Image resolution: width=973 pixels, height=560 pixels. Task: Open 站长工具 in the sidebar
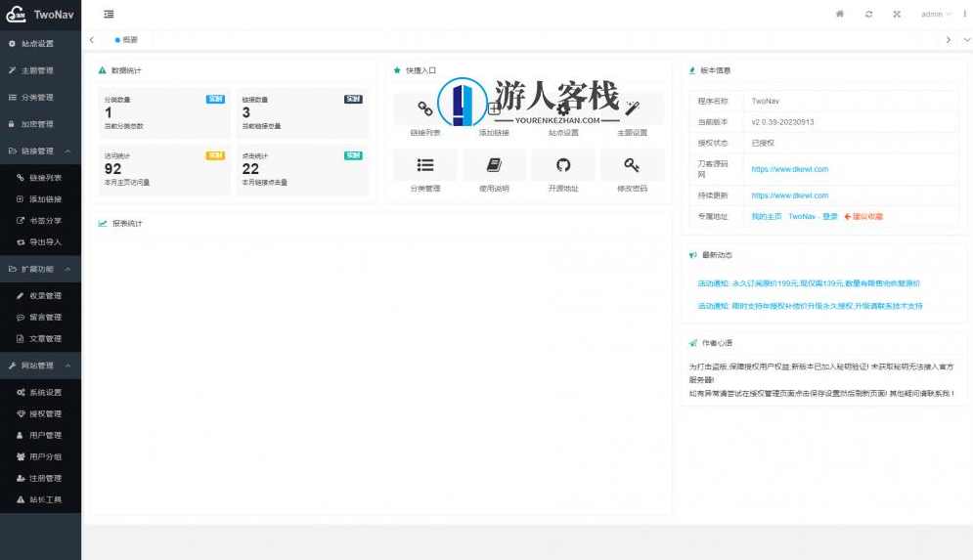(x=40, y=499)
